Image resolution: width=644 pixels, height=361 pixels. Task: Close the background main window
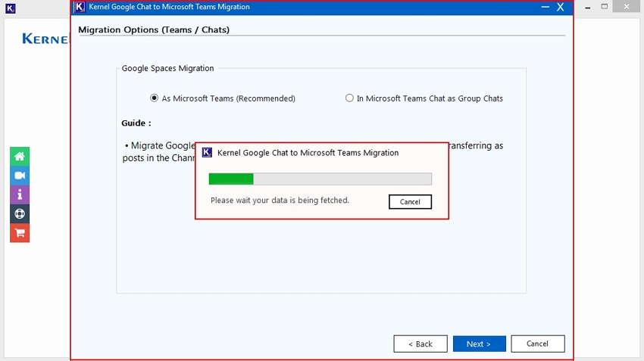pyautogui.click(x=627, y=7)
